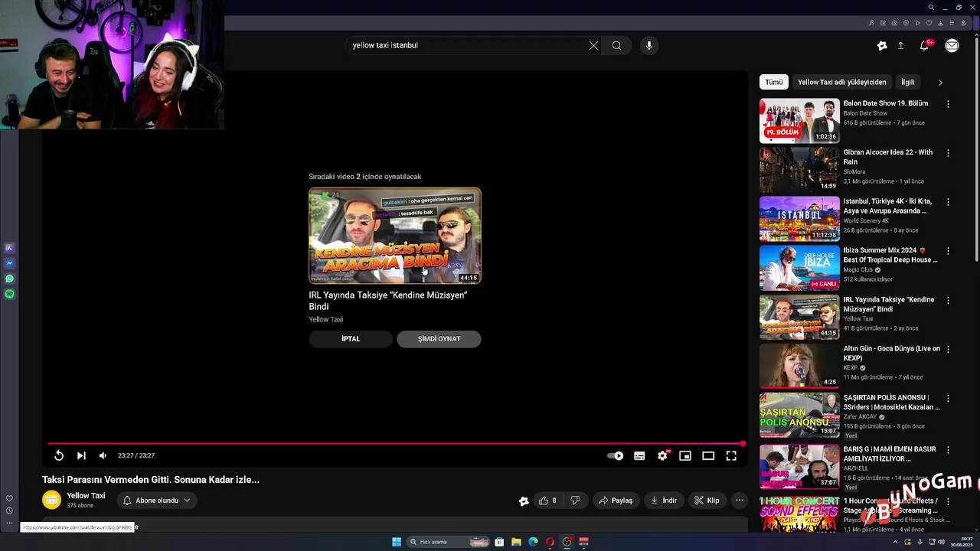Open history clock in Opera sidebar
Screen dimensions: 980x551
[9, 510]
